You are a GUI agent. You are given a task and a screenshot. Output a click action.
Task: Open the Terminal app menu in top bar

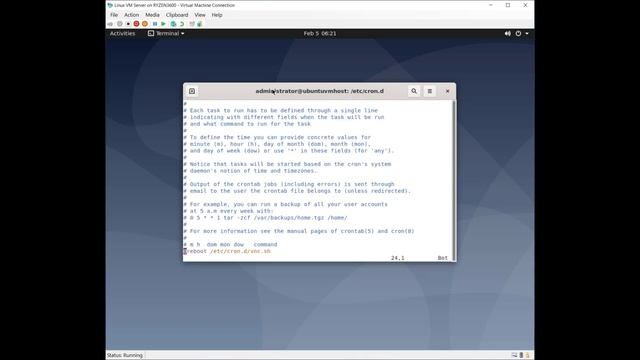(x=166, y=33)
